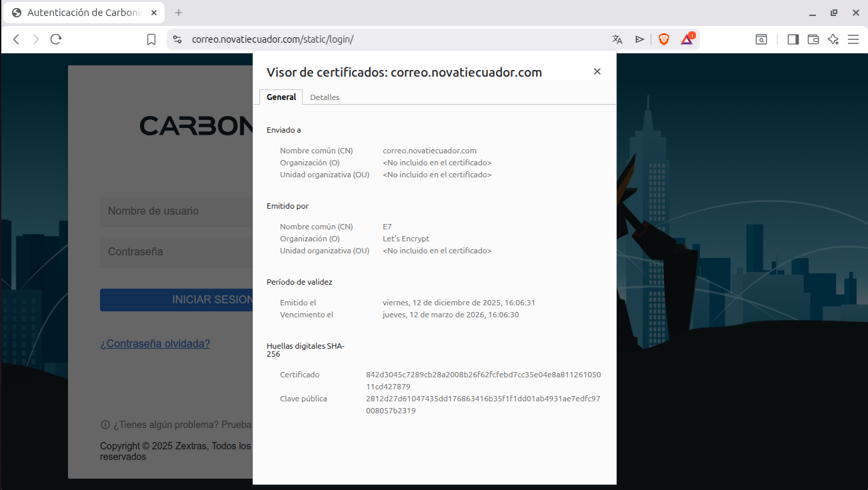Bookmark this page with the bookmark icon
This screenshot has width=868, height=490.
pos(151,39)
